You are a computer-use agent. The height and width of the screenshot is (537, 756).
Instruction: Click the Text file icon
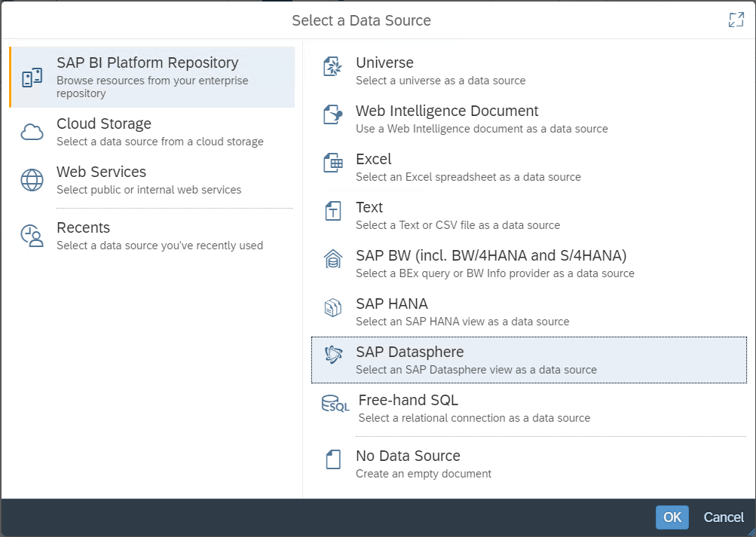(332, 211)
